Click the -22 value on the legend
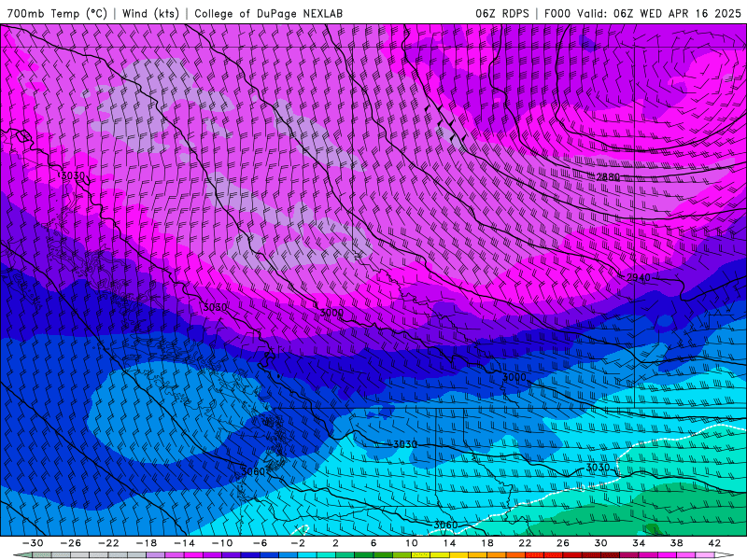Screen dimensions: 747x560 108,543
